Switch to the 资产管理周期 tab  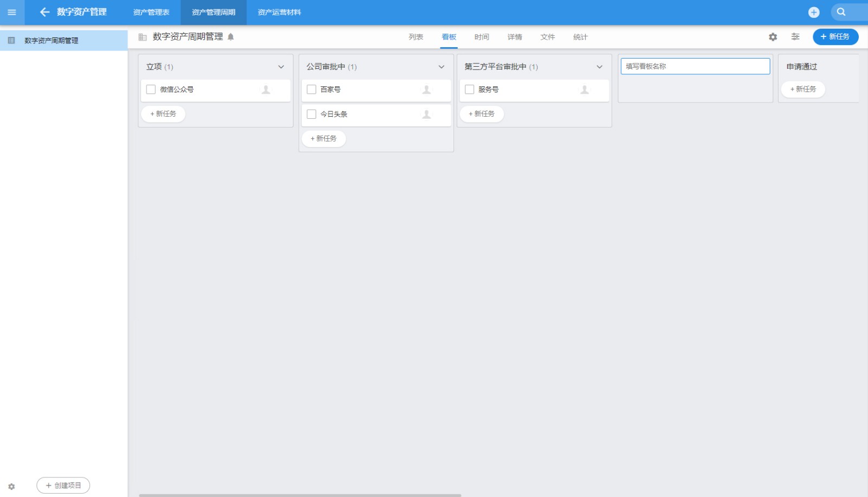(x=214, y=12)
